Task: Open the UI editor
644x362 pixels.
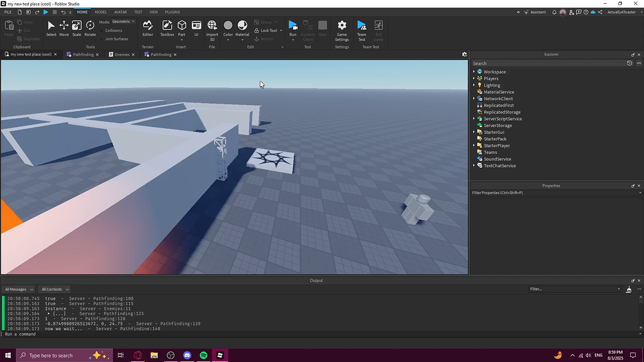Action: (x=196, y=29)
